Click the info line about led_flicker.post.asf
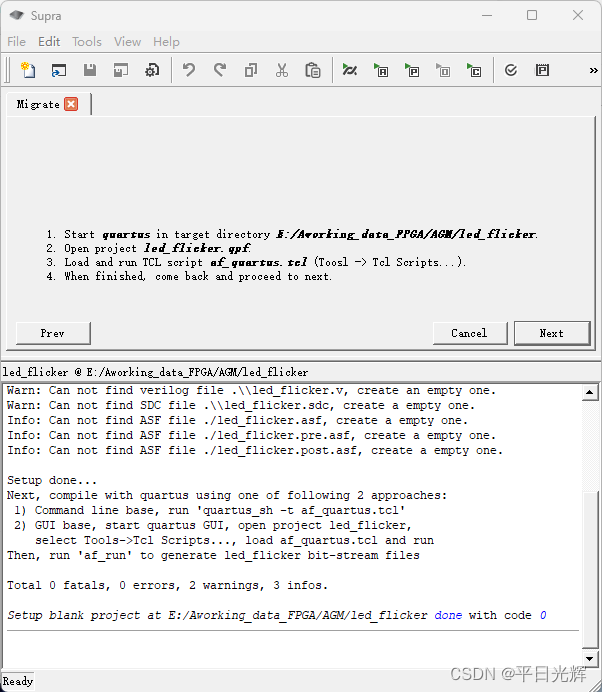 (x=255, y=450)
